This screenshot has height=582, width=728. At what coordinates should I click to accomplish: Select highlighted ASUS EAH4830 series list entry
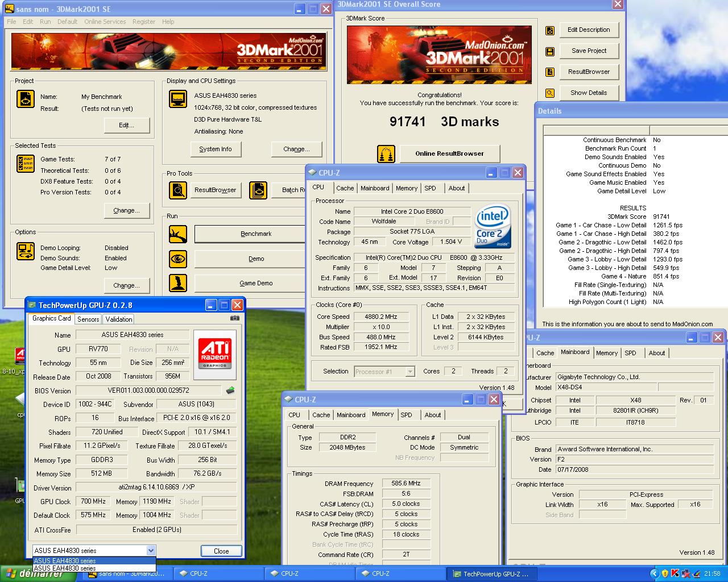[x=94, y=561]
